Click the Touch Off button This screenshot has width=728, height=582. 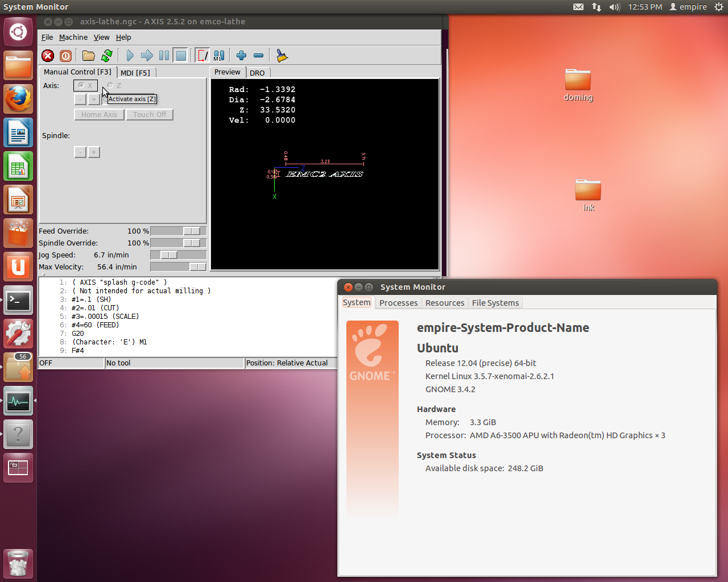150,114
